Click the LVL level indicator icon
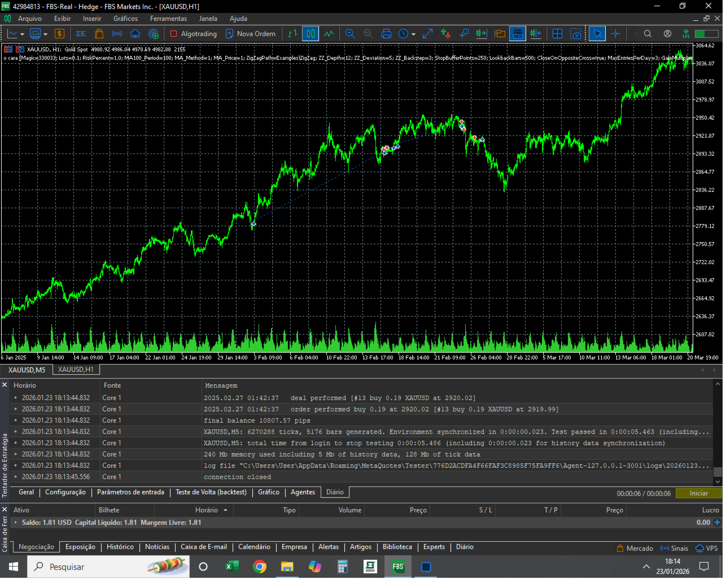726x588 pixels. pos(686,34)
